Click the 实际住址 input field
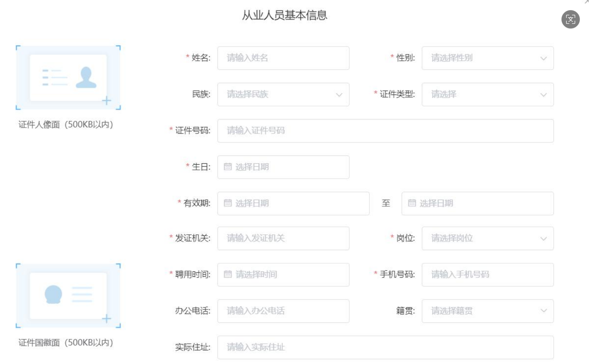This screenshot has height=364, width=589. (x=385, y=347)
